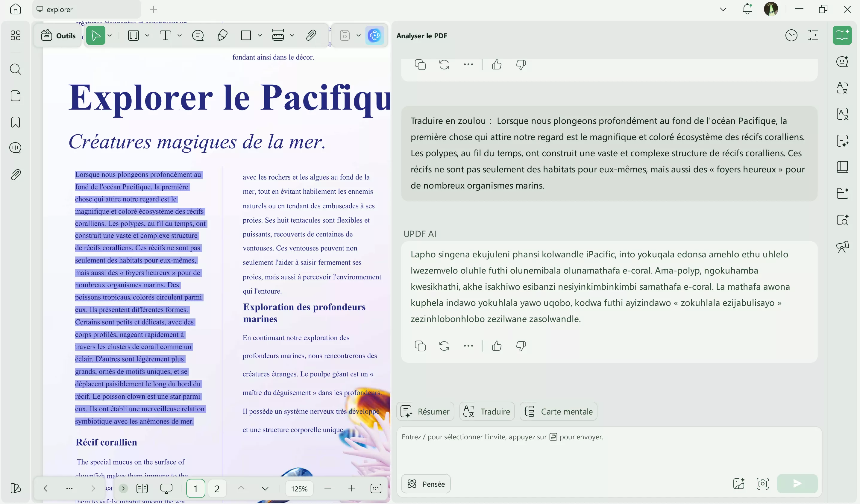Click the attach file paperclip in toolbar
860x504 pixels.
click(311, 36)
